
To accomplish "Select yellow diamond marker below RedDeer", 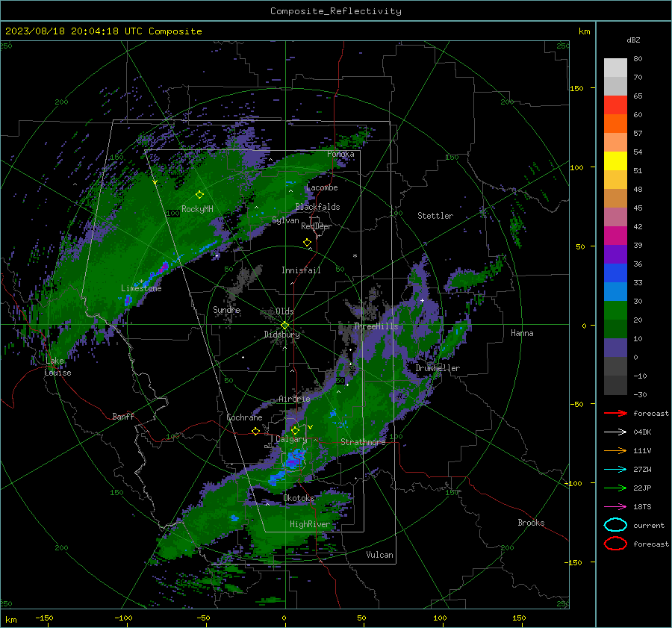I will tap(307, 243).
